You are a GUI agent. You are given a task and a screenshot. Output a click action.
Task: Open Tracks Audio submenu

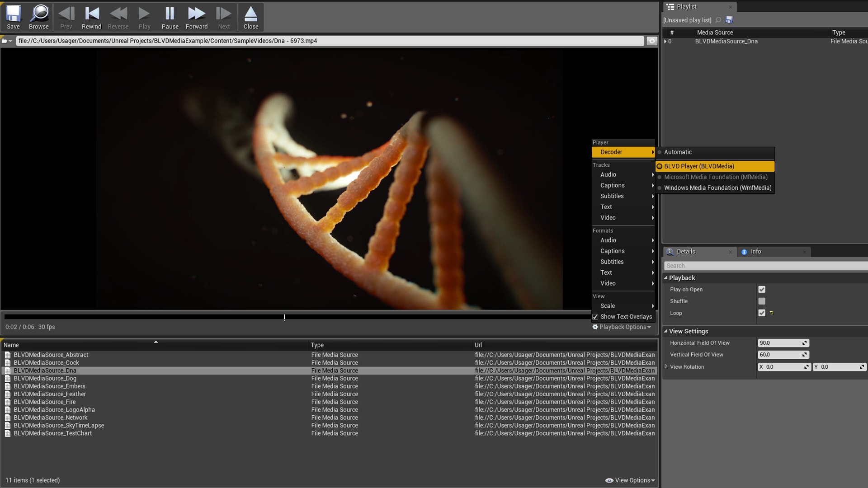623,174
